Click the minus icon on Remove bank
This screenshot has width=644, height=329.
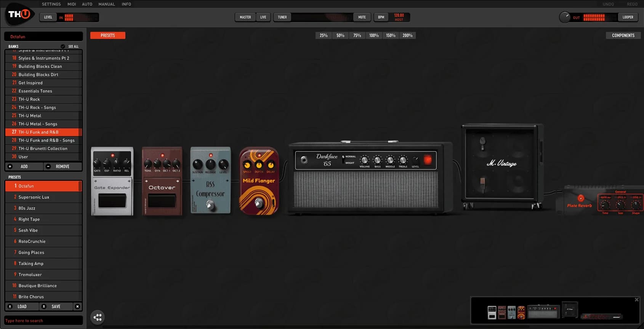point(48,166)
